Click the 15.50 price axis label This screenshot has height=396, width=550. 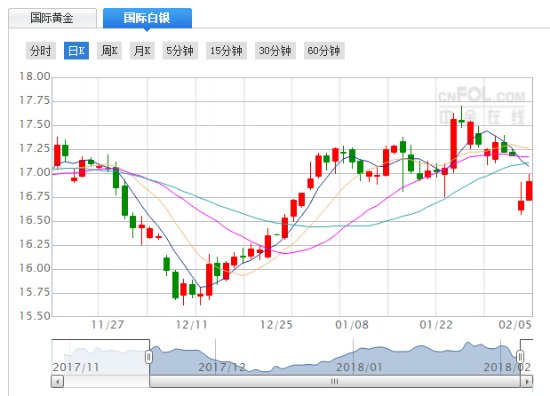click(35, 316)
